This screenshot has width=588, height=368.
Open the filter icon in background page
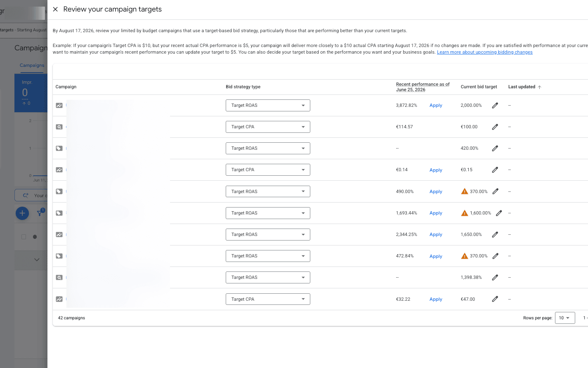click(x=40, y=213)
